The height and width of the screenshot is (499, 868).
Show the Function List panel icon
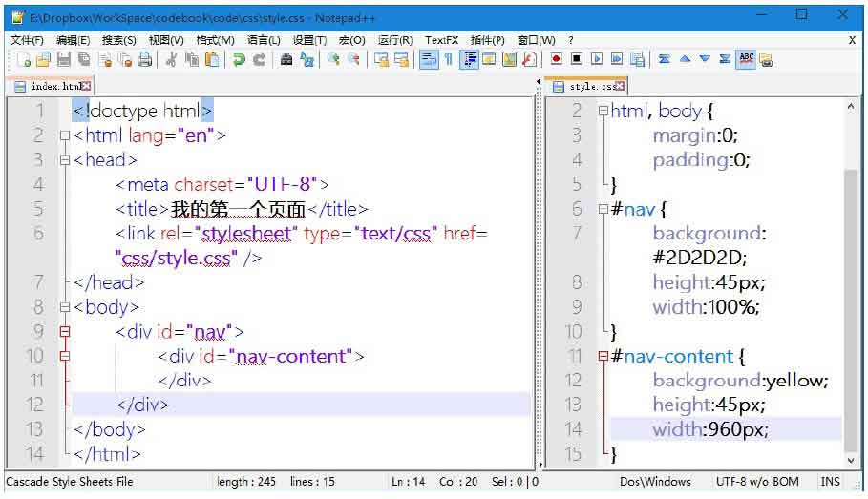point(530,59)
